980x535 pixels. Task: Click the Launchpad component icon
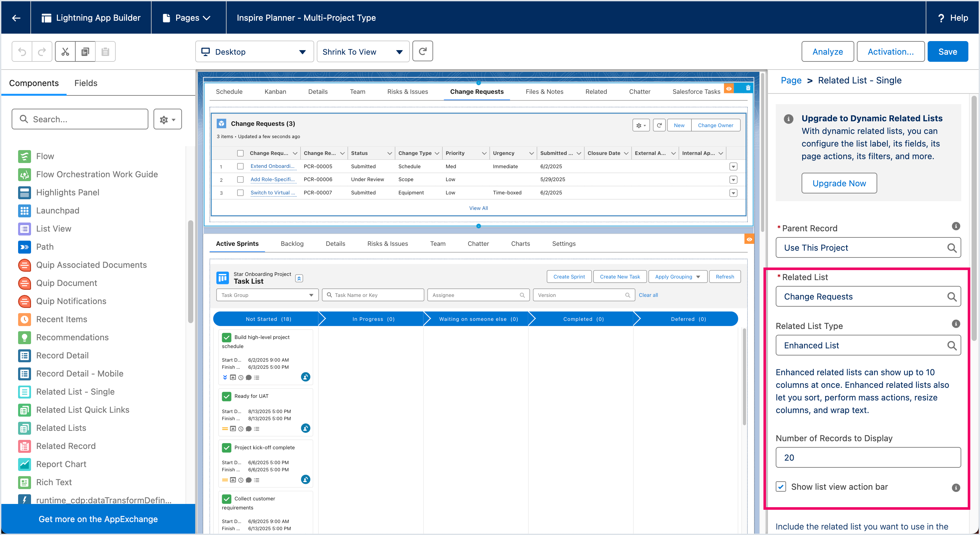coord(24,211)
